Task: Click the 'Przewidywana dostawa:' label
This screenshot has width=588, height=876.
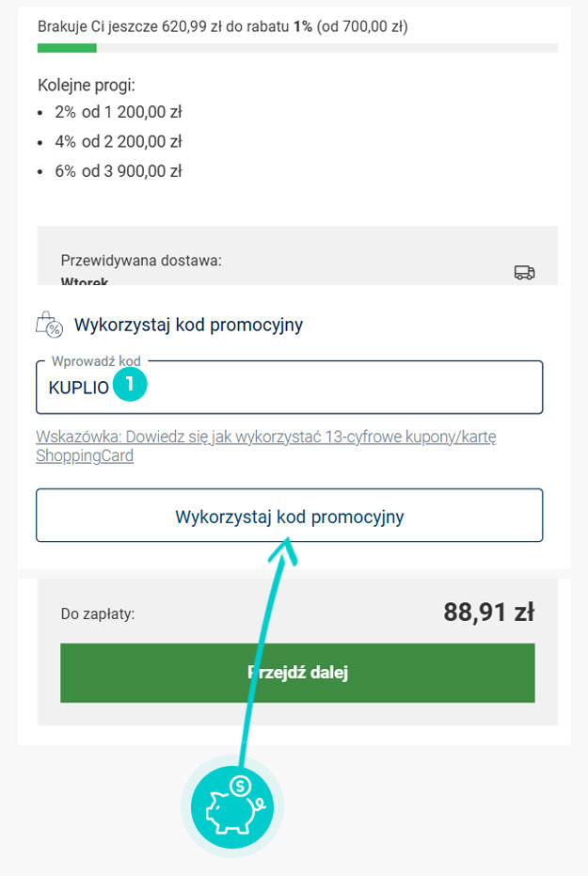Action: (141, 261)
